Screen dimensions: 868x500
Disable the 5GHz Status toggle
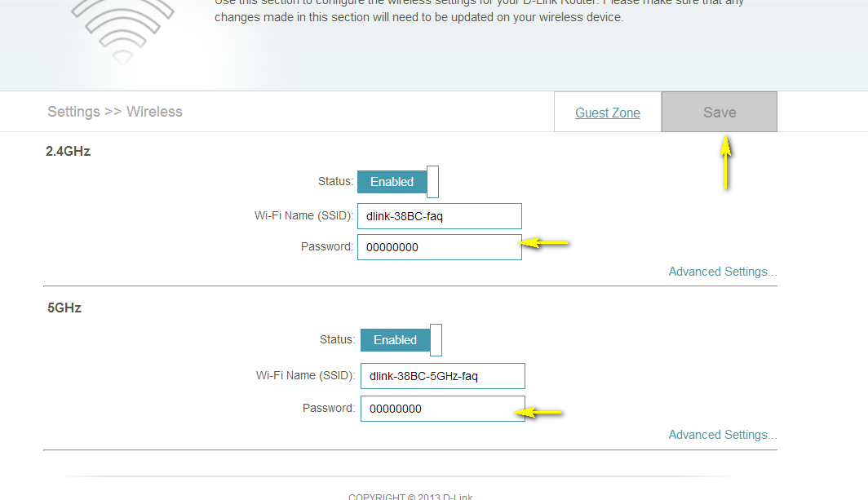point(401,340)
